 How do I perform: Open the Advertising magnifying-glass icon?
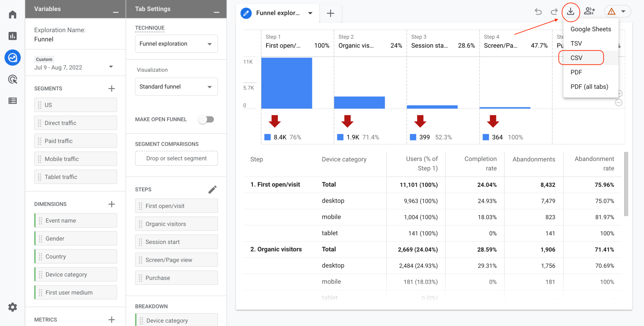point(13,79)
